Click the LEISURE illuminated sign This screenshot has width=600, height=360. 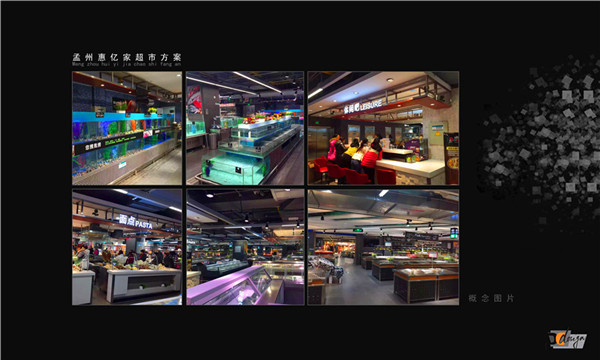pyautogui.click(x=362, y=106)
